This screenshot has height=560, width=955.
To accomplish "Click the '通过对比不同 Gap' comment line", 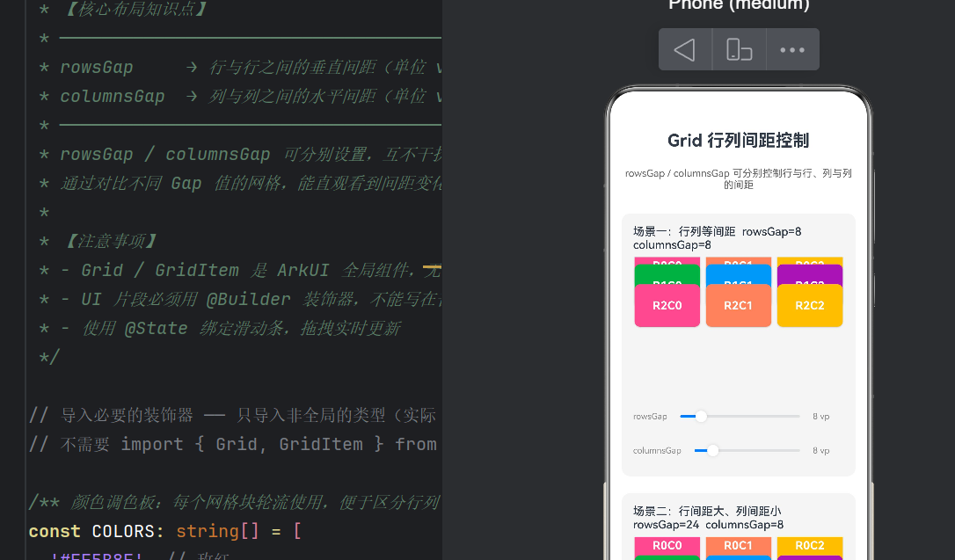I will point(240,183).
